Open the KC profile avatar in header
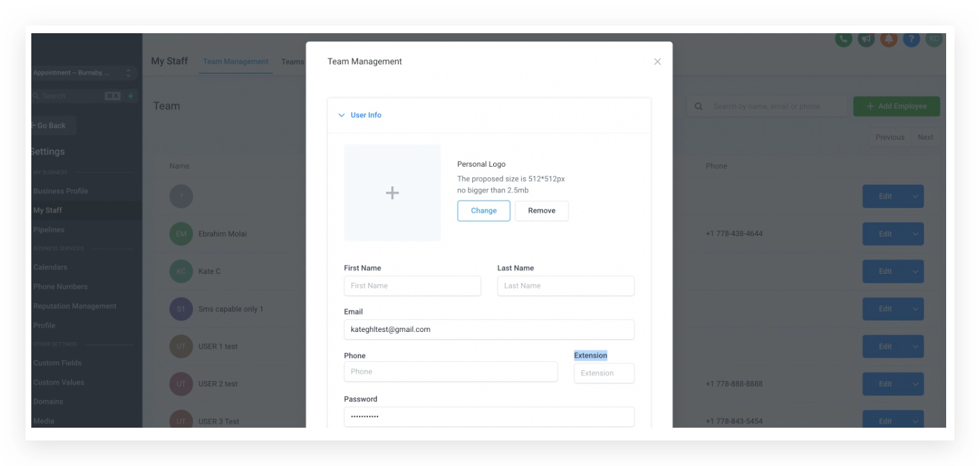Screen dimensions: 980x466 934,40
